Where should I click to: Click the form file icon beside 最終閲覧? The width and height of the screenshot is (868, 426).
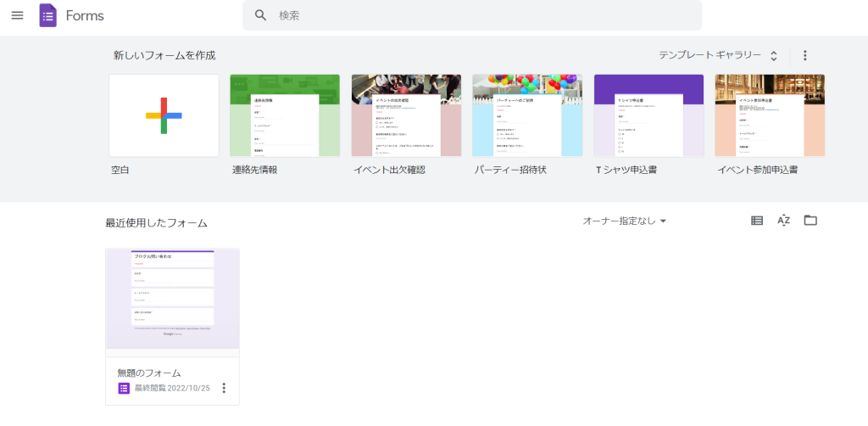coord(124,388)
